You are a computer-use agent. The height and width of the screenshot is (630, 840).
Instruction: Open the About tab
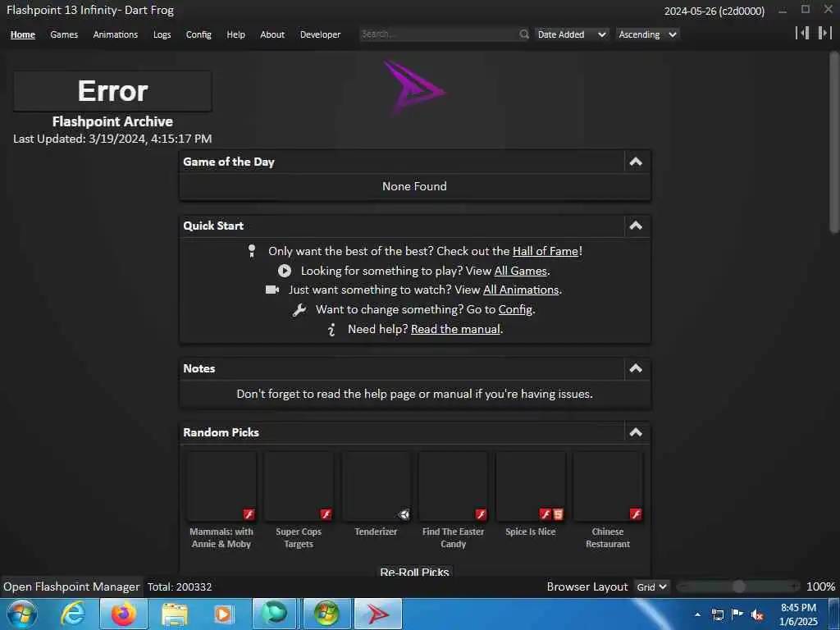click(x=272, y=34)
